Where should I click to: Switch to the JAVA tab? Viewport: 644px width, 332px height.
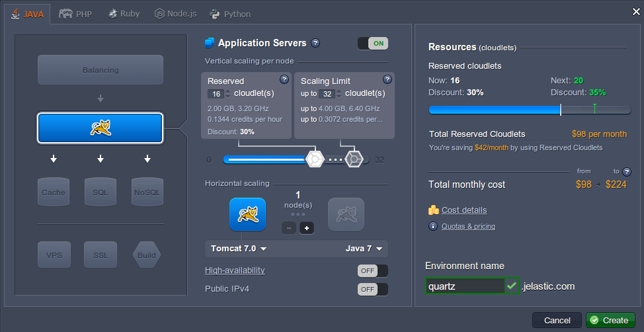pyautogui.click(x=27, y=14)
